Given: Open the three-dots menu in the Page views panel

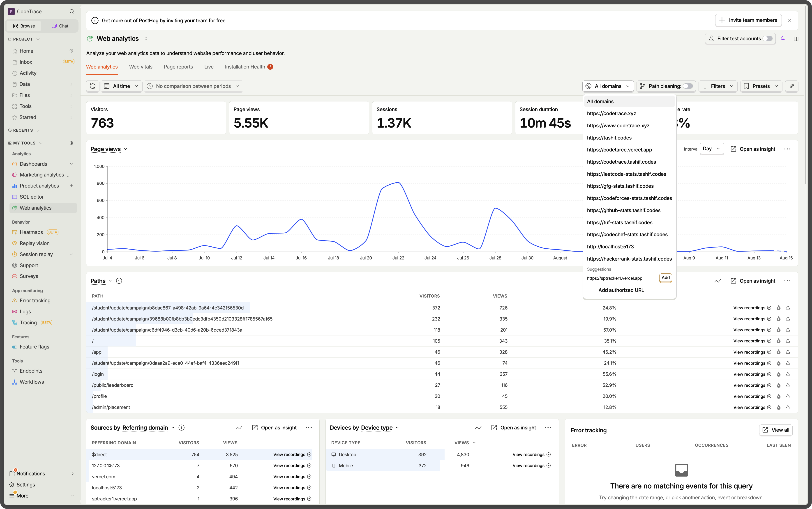Looking at the screenshot, I should [x=787, y=149].
